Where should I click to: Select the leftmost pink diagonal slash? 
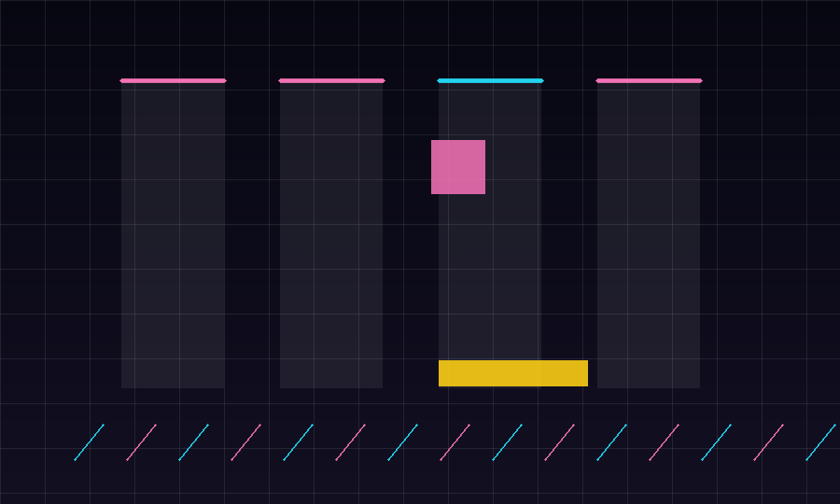[142, 442]
